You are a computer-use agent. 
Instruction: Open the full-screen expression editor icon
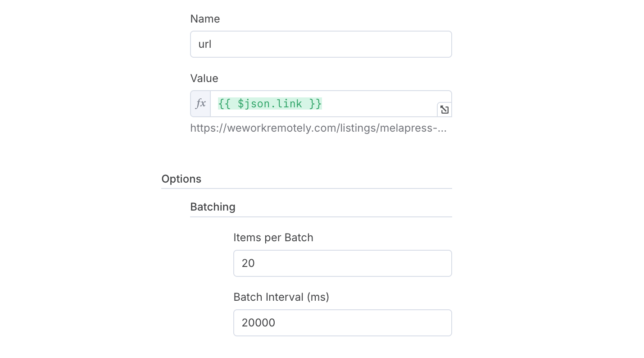coord(444,109)
